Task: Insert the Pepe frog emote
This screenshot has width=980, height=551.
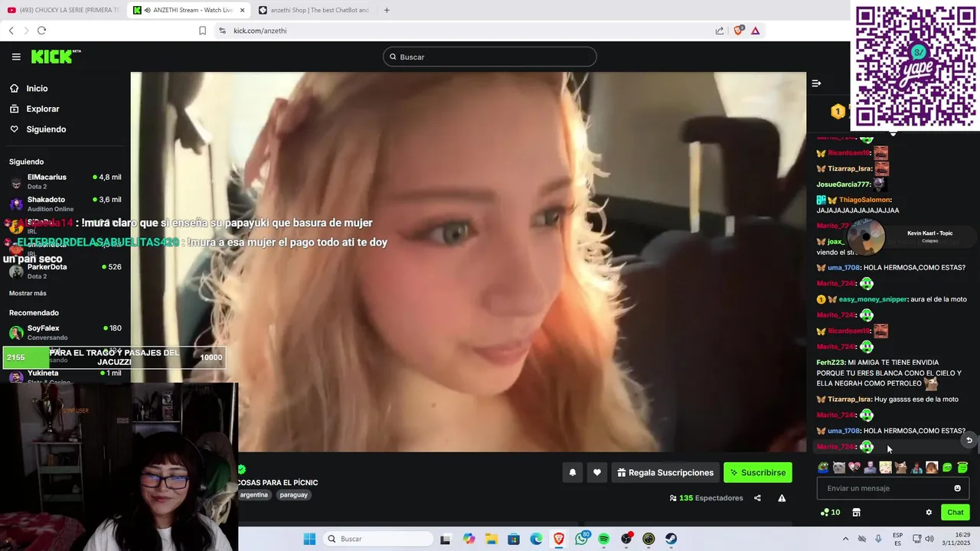Action: [x=823, y=468]
